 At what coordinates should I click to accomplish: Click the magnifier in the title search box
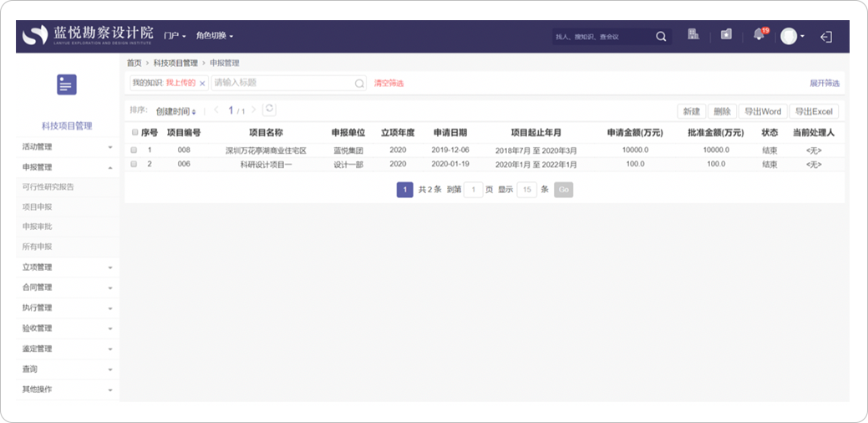pyautogui.click(x=359, y=84)
